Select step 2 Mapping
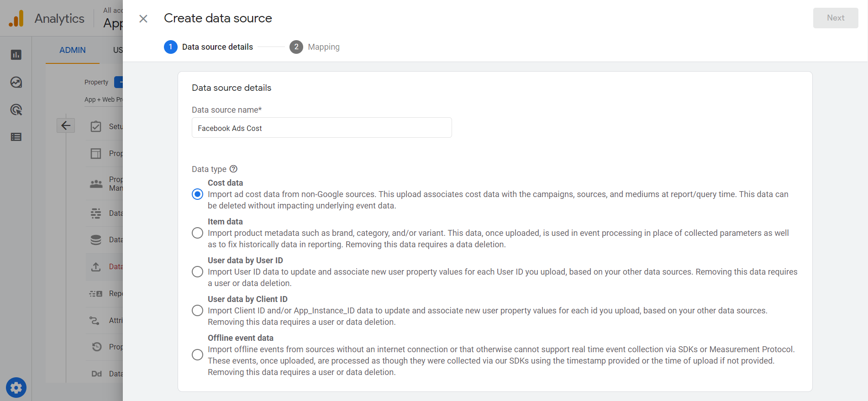This screenshot has width=868, height=401. 315,47
